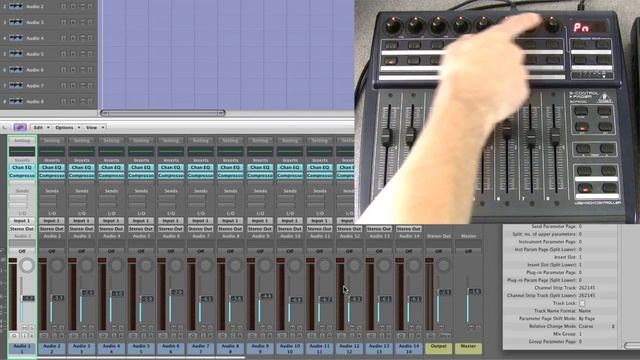Select the yellow Master channel name label
Screen dimensions: 640x360
point(468,348)
